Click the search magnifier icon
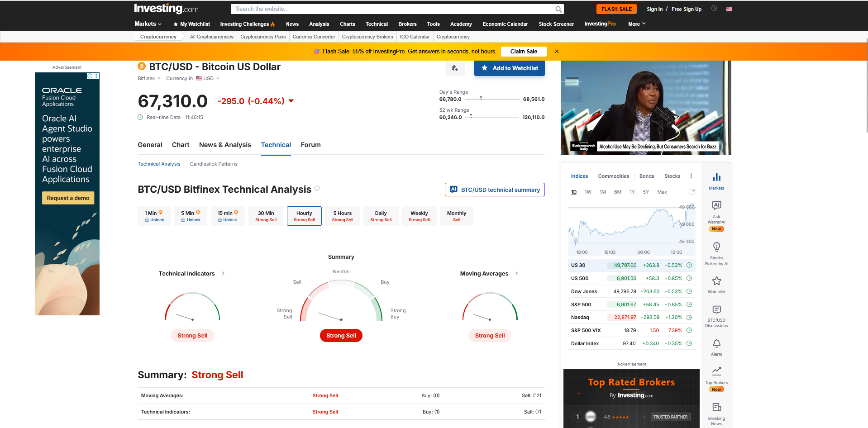 pyautogui.click(x=558, y=9)
